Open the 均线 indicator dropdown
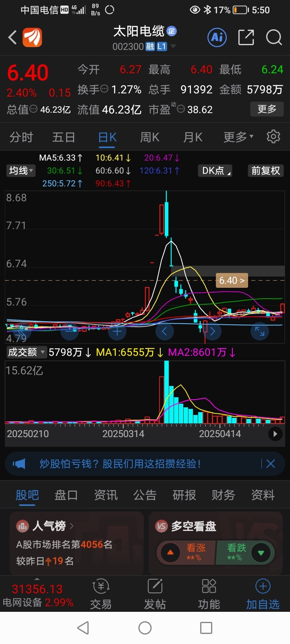 [x=21, y=171]
